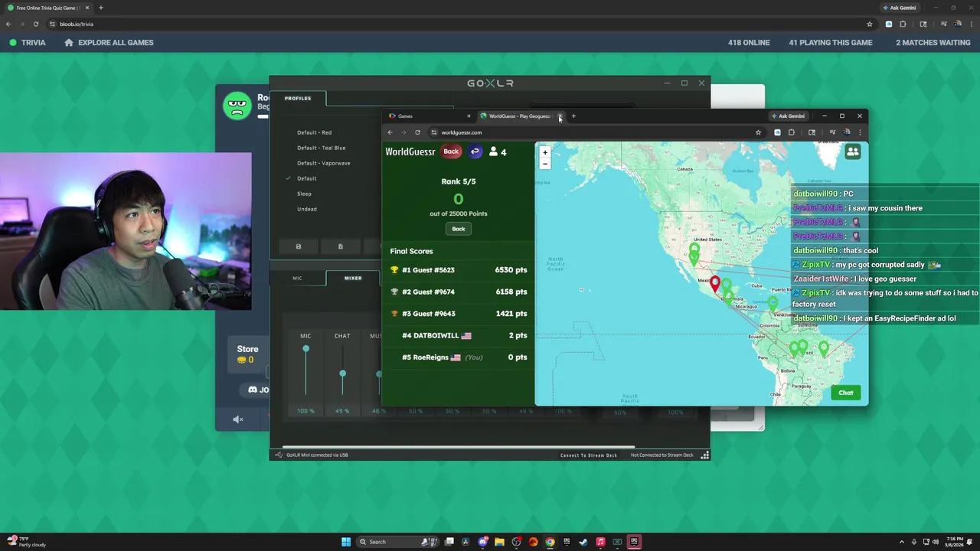This screenshot has height=551, width=980.
Task: Select #1 Guest #5623 score row
Action: [x=458, y=270]
